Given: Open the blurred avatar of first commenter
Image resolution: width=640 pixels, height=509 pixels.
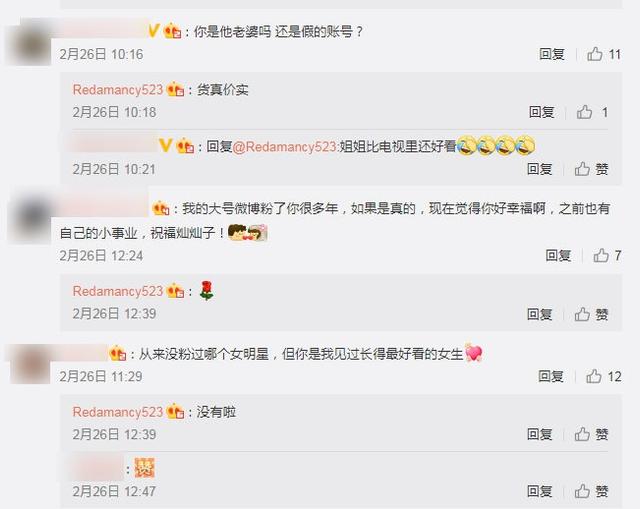Looking at the screenshot, I should [x=29, y=44].
